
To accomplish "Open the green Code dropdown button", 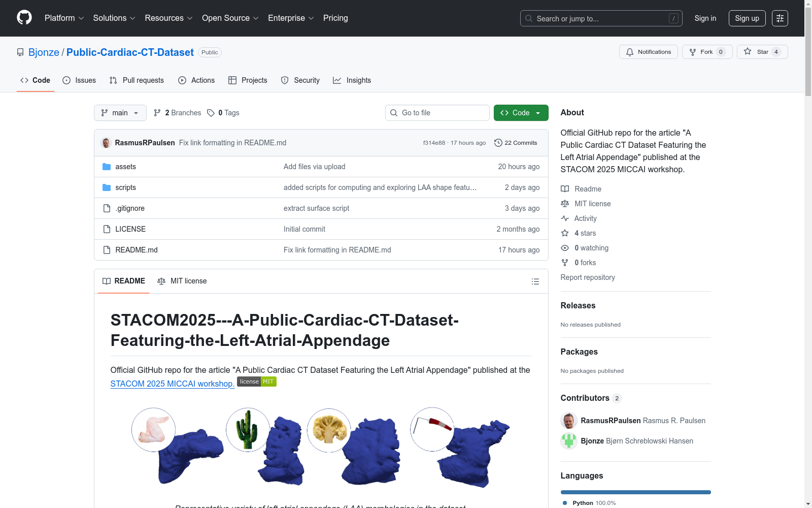I will click(521, 113).
